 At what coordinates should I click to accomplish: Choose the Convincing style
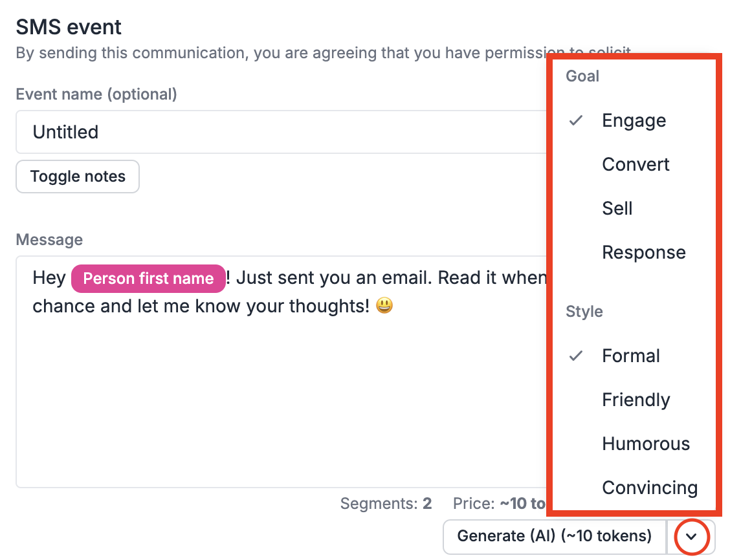[650, 488]
